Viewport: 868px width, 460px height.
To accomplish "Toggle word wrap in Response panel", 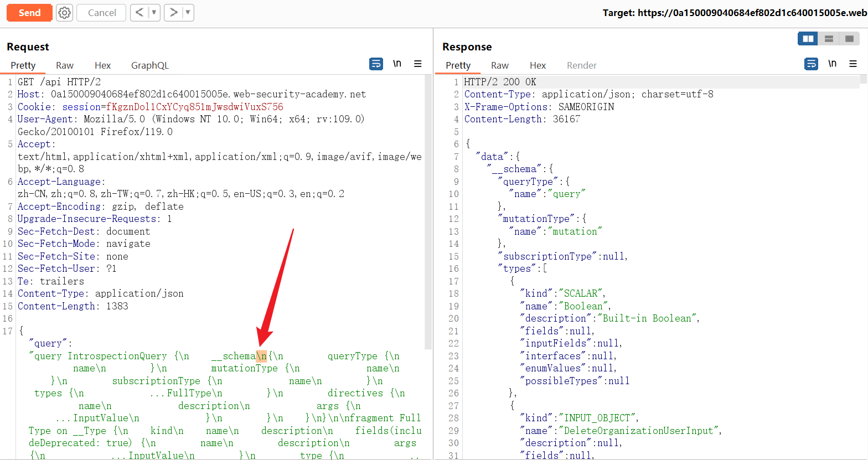I will click(x=811, y=64).
